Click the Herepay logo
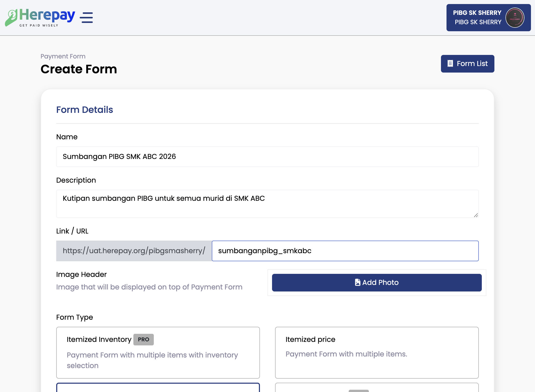The height and width of the screenshot is (392, 535). (40, 18)
